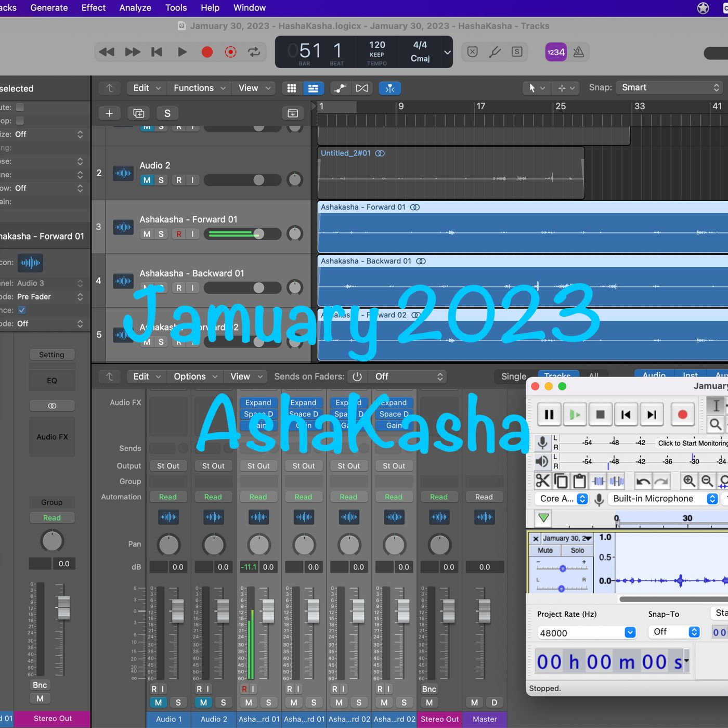Open the Generate menu in the menu bar

(48, 7)
